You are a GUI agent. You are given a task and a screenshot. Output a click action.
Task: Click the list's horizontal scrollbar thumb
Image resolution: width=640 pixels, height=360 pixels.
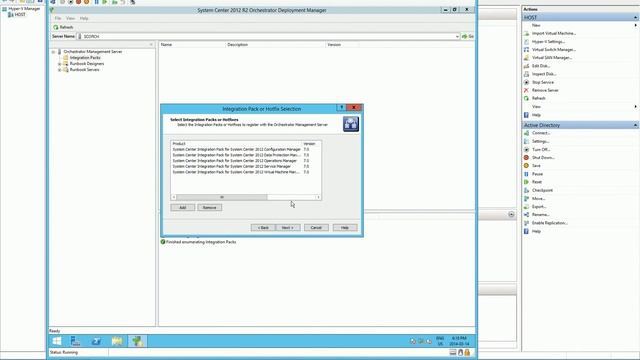222,197
